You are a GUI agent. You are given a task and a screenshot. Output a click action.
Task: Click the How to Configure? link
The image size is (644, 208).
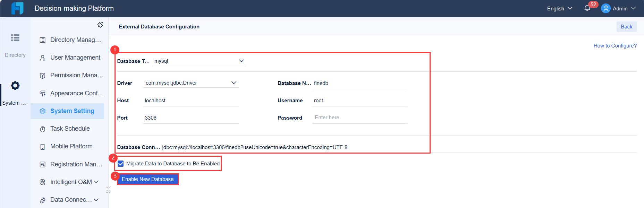pos(615,46)
